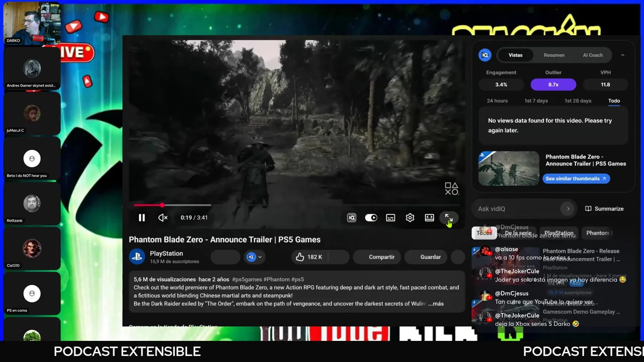Click the VPH 11.8 value

pos(605,84)
